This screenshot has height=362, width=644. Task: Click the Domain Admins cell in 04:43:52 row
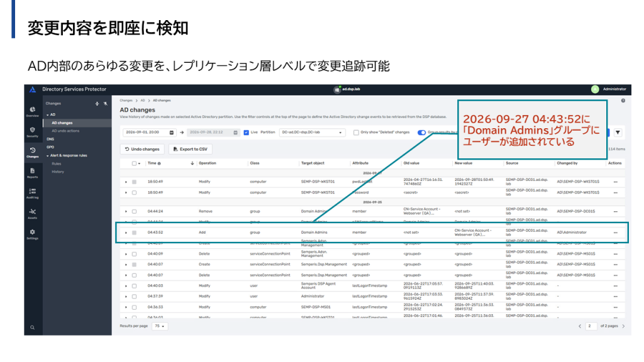pyautogui.click(x=314, y=233)
